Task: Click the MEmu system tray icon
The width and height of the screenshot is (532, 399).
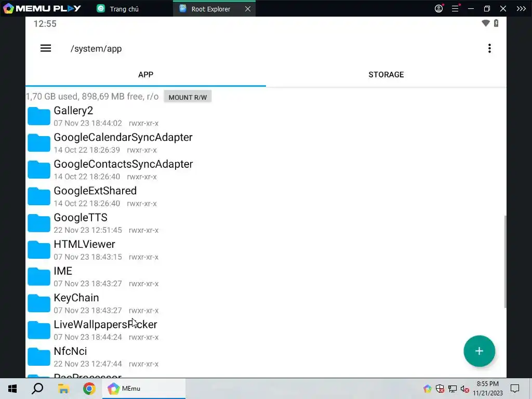Action: click(428, 389)
